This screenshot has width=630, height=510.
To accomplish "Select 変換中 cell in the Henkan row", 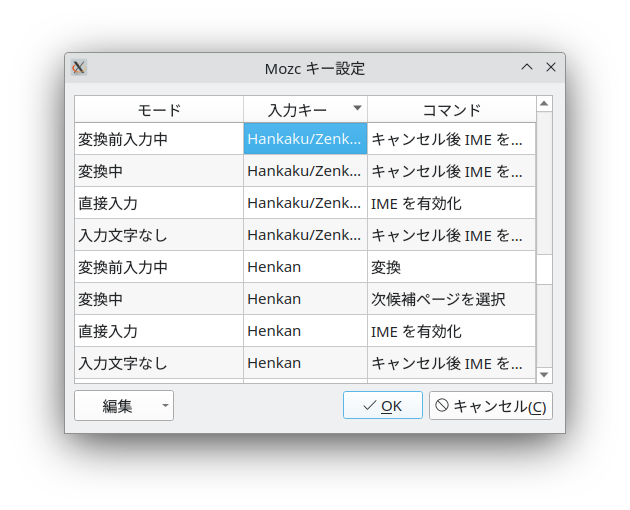I will pos(159,299).
